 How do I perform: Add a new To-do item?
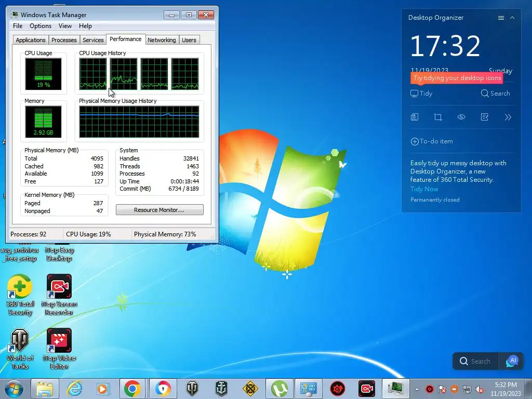click(x=432, y=141)
